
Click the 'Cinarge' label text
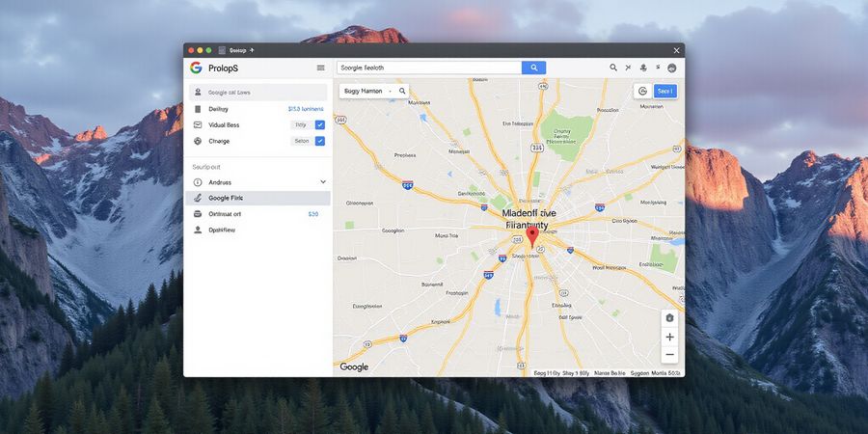(219, 141)
